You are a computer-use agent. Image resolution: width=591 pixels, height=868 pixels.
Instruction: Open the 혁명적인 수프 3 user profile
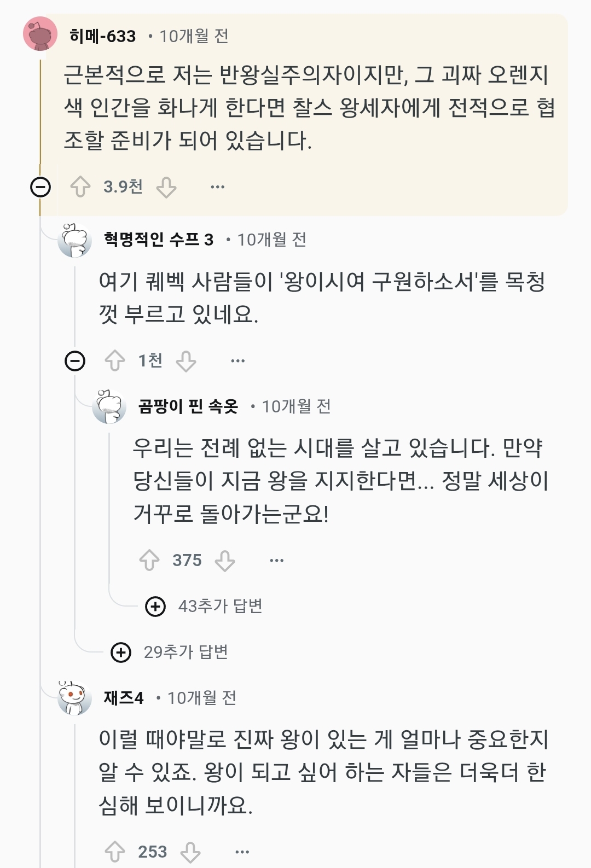point(159,240)
